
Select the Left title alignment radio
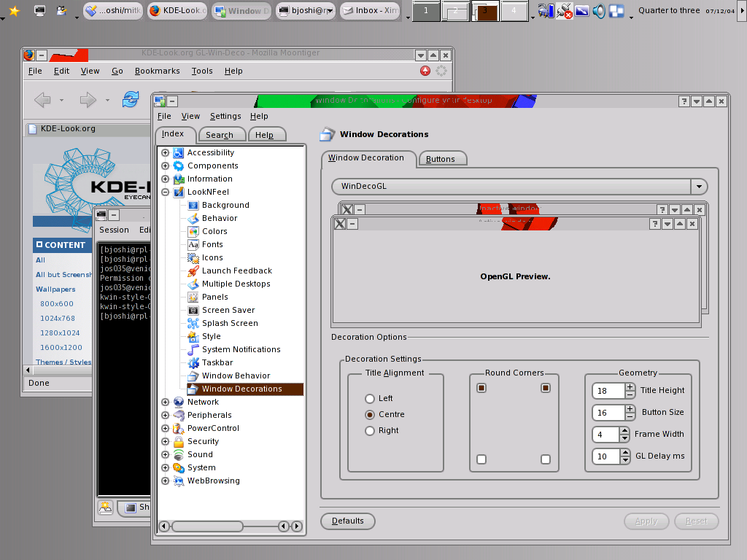[x=370, y=399]
